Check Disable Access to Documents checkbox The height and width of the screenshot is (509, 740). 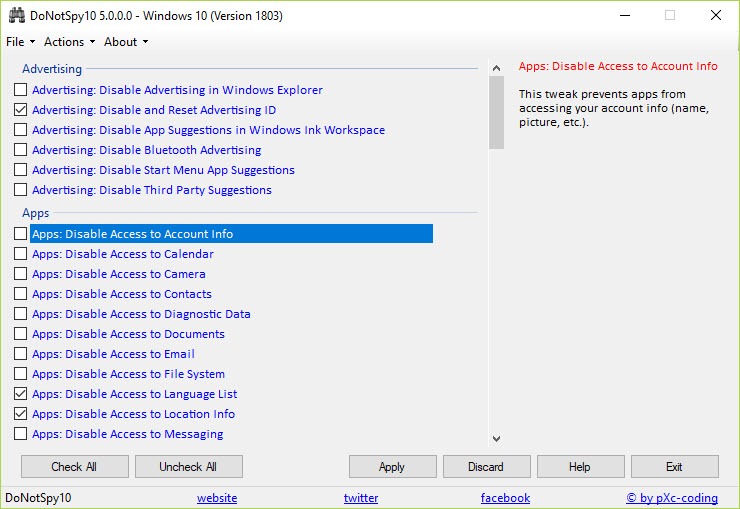click(20, 334)
